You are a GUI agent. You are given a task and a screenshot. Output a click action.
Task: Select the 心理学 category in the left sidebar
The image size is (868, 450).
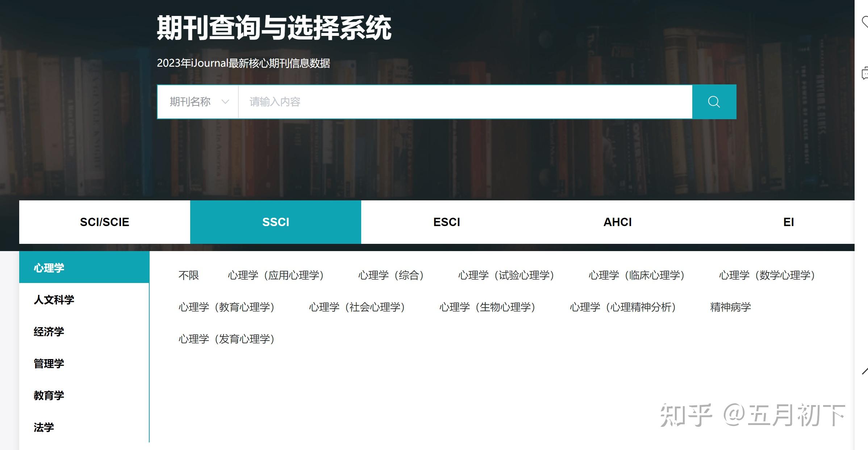[49, 267]
